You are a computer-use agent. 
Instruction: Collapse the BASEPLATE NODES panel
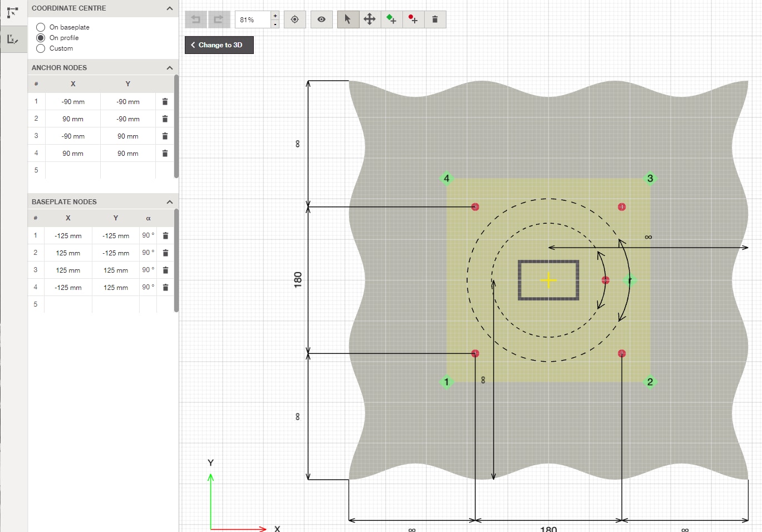point(170,201)
